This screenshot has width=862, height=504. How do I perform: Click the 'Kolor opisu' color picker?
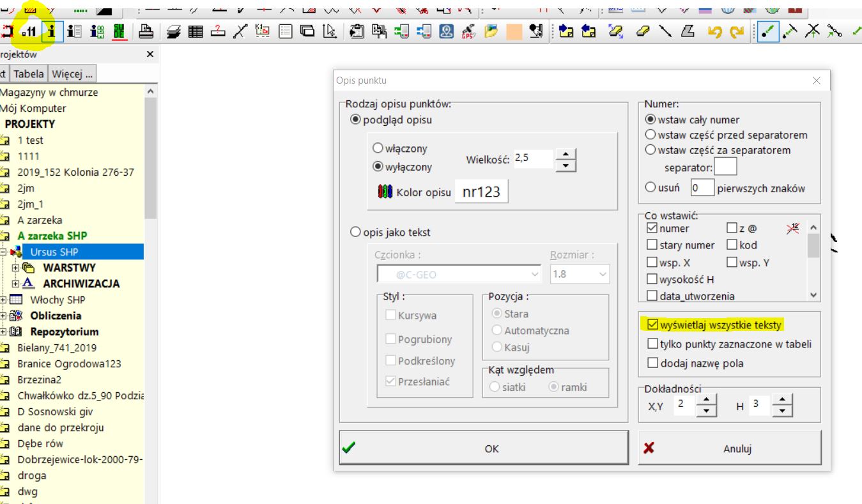(x=481, y=192)
